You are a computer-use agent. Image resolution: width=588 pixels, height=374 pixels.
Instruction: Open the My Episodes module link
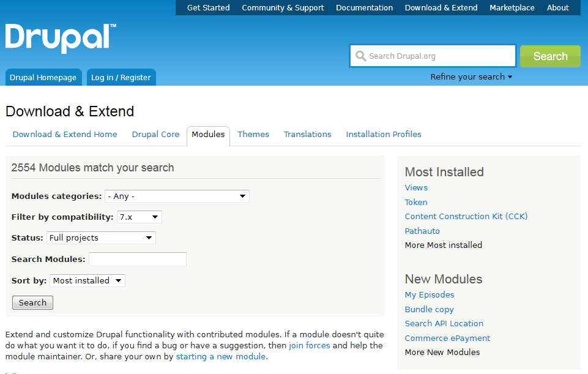point(430,295)
